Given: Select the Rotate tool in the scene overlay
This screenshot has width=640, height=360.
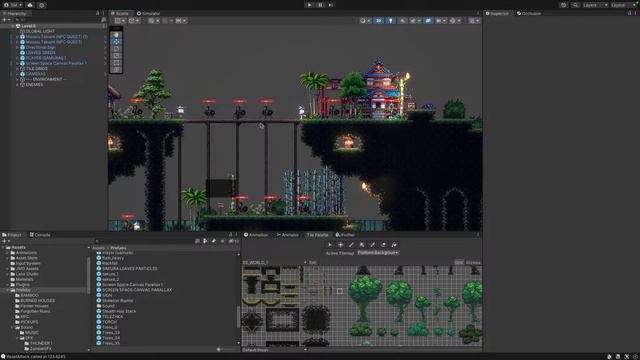Looking at the screenshot, I should 116,49.
